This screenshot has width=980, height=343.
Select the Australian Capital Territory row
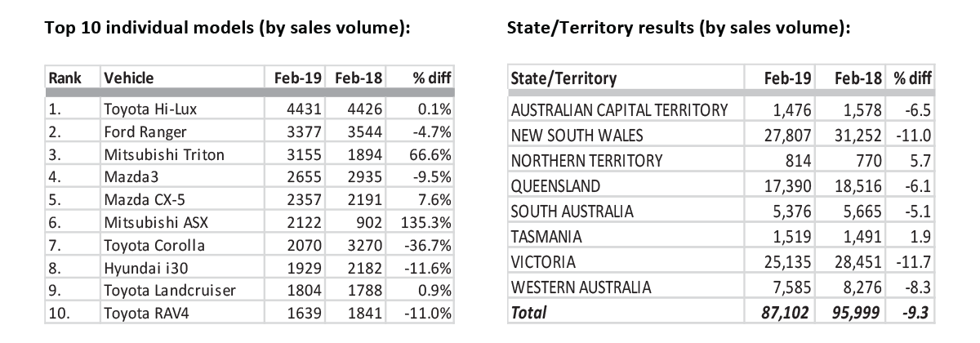tap(618, 109)
